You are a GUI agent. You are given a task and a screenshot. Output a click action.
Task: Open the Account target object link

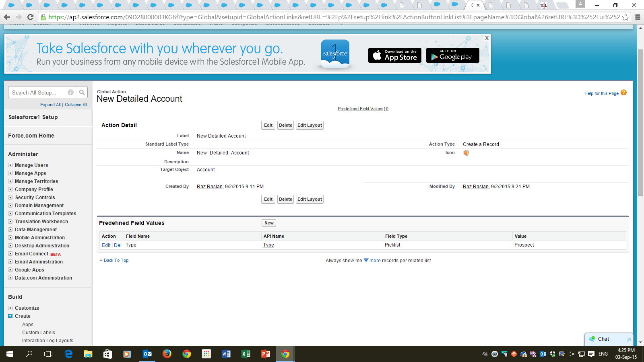coord(206,170)
